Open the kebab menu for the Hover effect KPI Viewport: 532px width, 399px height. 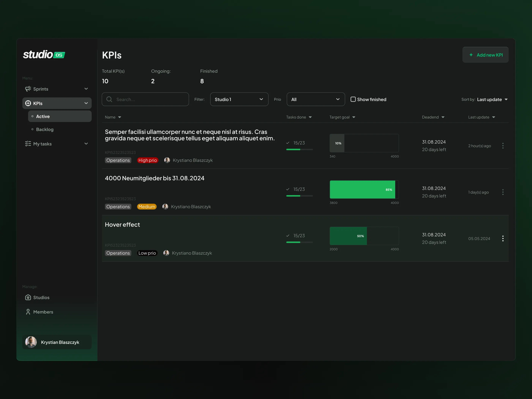[x=503, y=238]
